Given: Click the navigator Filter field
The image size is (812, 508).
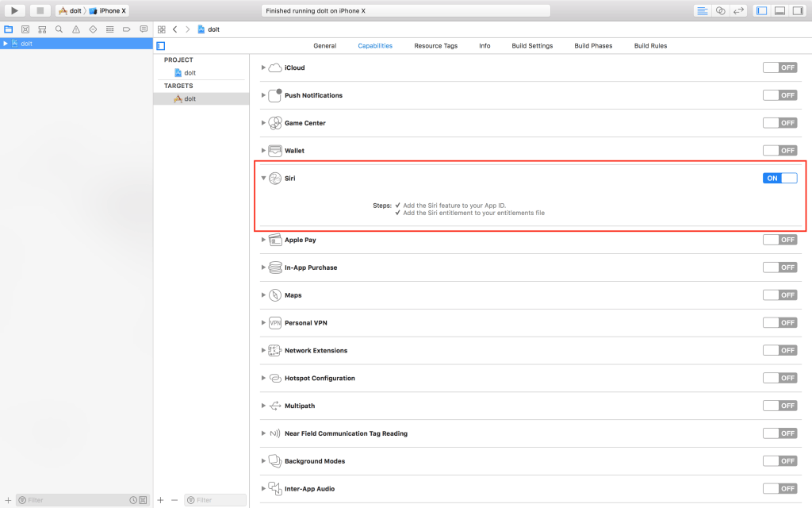Looking at the screenshot, I should point(75,500).
